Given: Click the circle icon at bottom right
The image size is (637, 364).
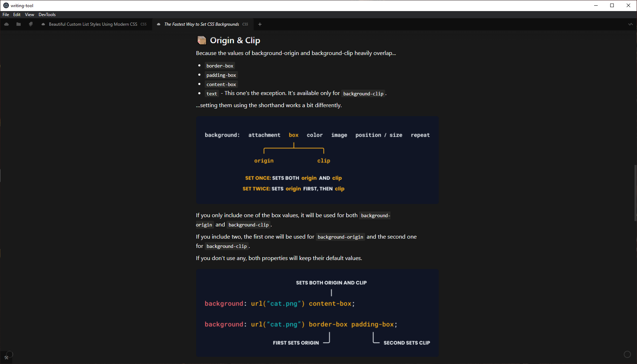Looking at the screenshot, I should [x=627, y=354].
